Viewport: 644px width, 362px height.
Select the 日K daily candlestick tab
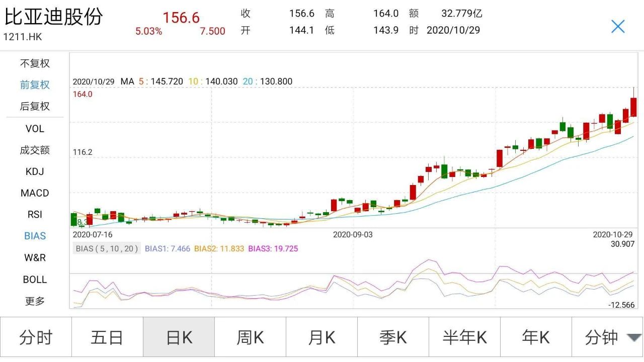pyautogui.click(x=179, y=337)
